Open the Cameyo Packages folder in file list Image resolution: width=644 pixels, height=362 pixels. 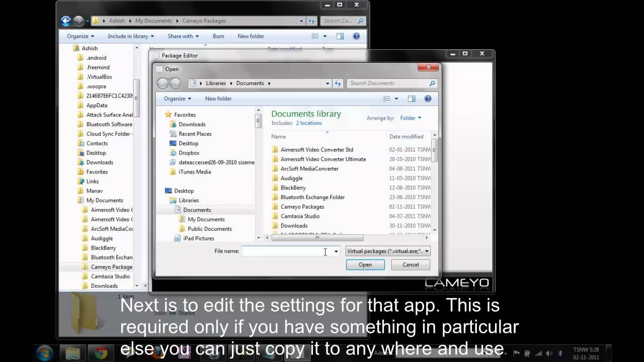click(302, 207)
